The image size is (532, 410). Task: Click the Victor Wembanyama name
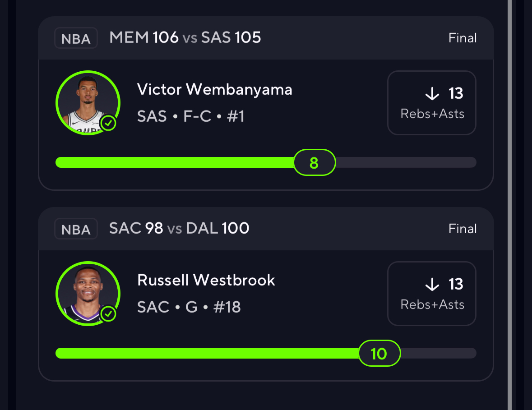(x=215, y=89)
